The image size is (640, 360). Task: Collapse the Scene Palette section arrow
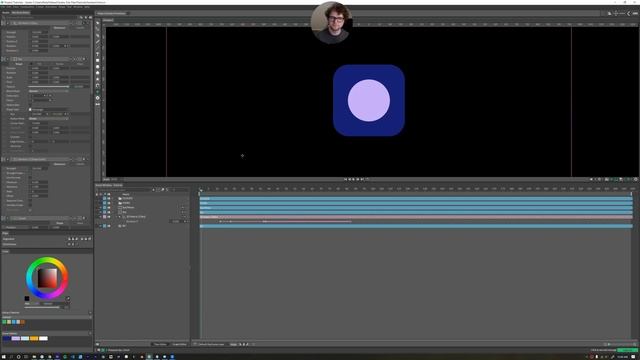tap(90, 333)
